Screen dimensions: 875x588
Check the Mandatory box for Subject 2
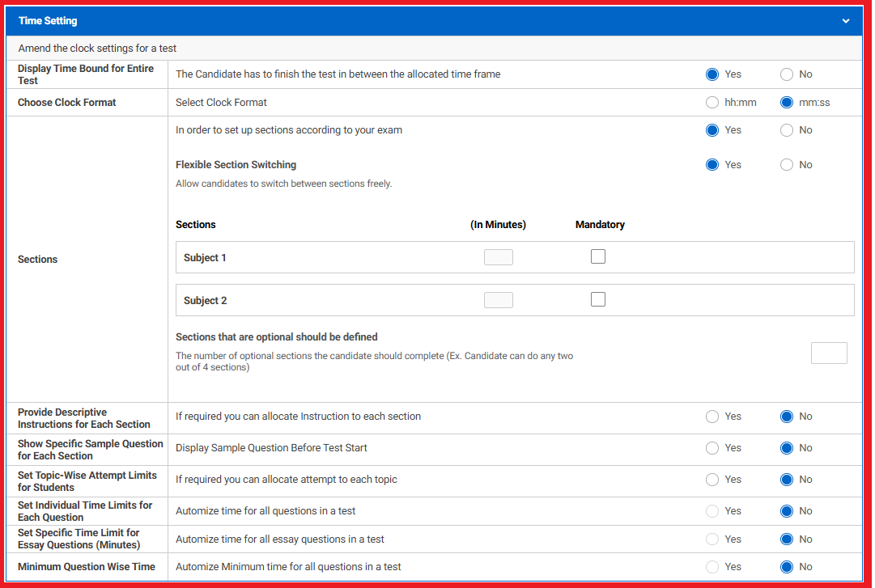pos(598,300)
